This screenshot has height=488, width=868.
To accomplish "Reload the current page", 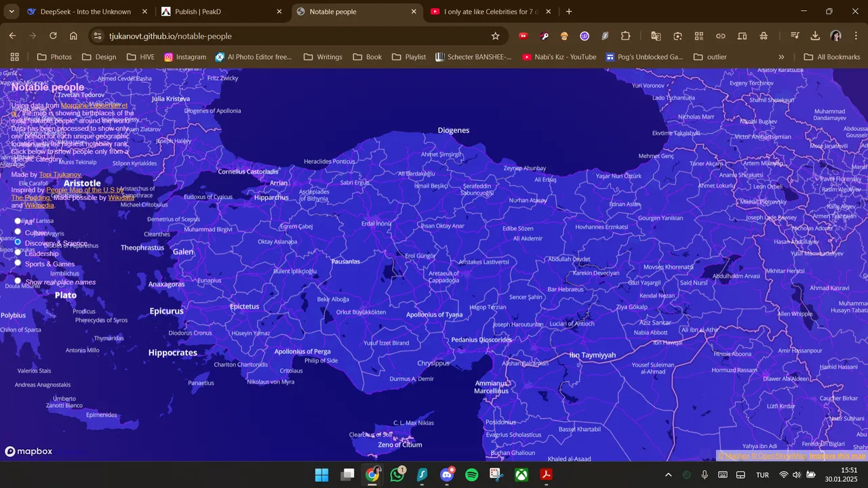I will pos(53,36).
